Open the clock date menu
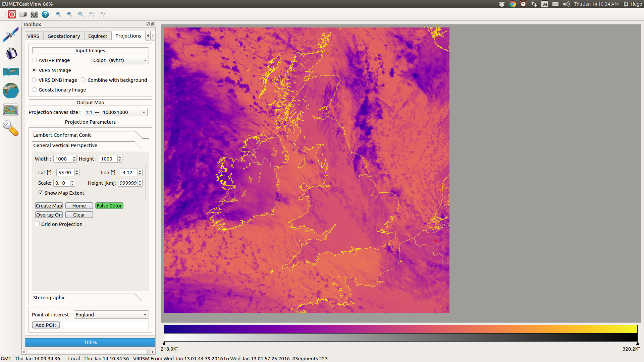 click(x=596, y=4)
